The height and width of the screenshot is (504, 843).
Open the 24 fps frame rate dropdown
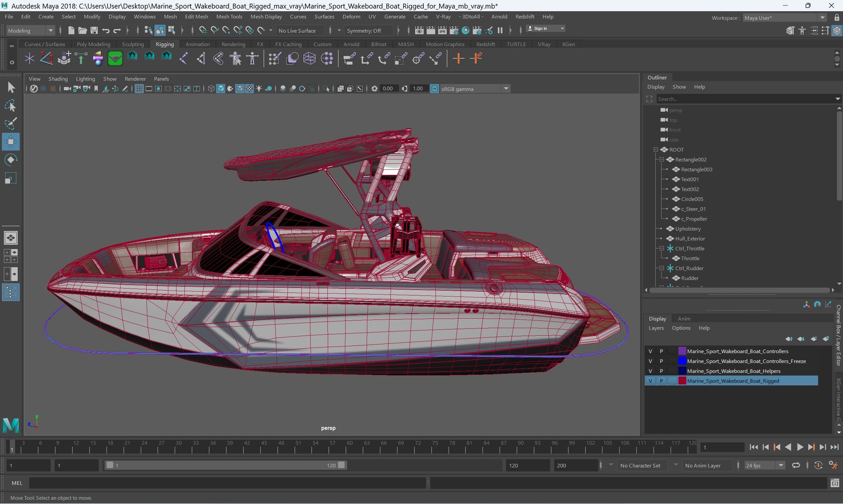764,465
